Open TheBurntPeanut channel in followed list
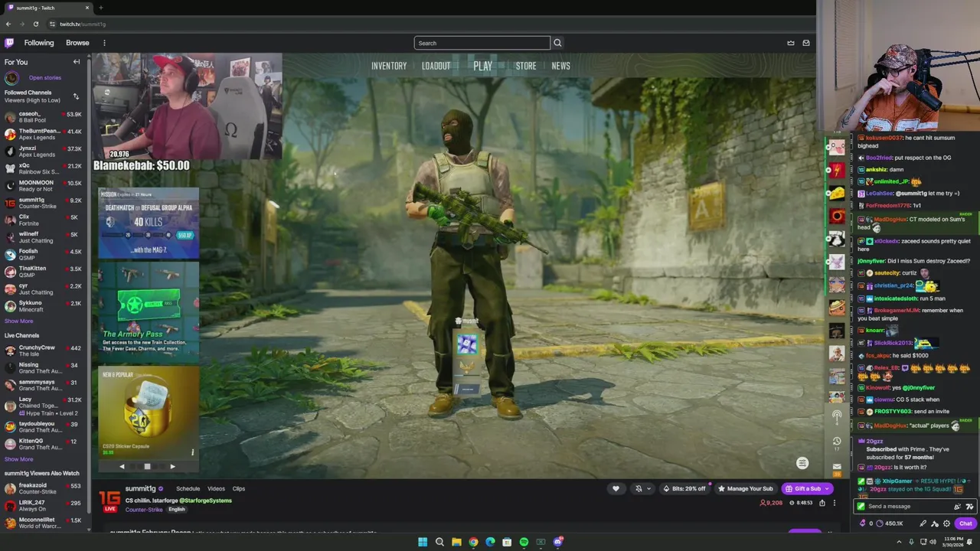This screenshot has width=980, height=551. (42, 134)
